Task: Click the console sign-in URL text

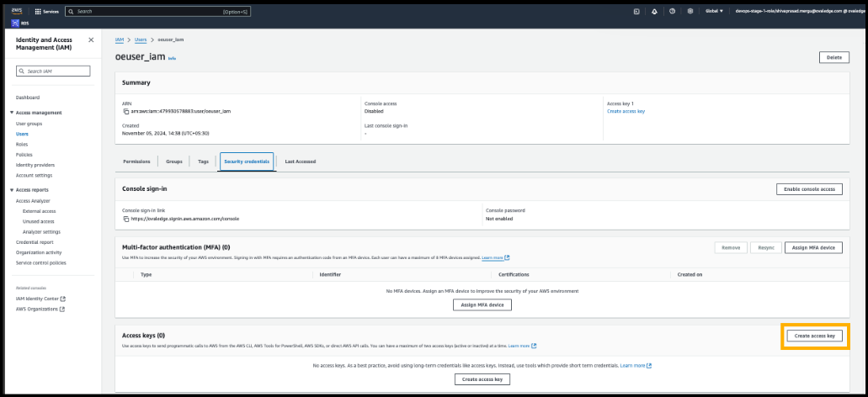Action: (185, 219)
